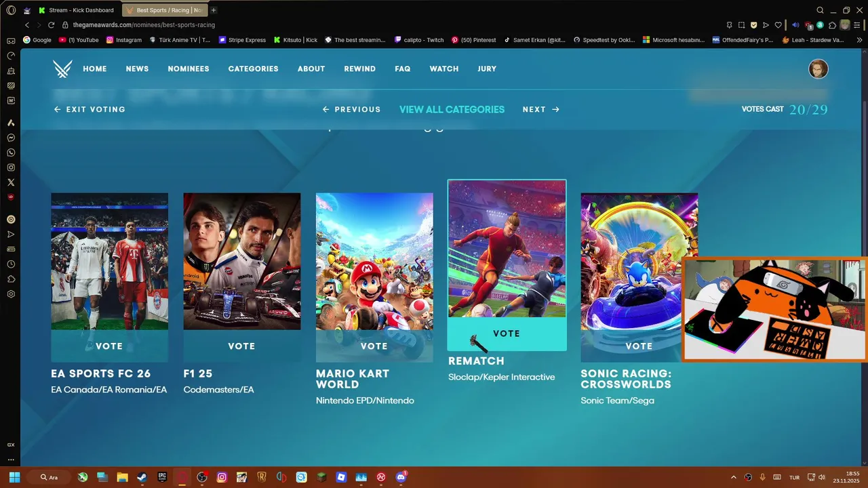Viewport: 868px width, 488px height.
Task: Open WhatsApp from the Opera sidebar
Action: (x=11, y=152)
